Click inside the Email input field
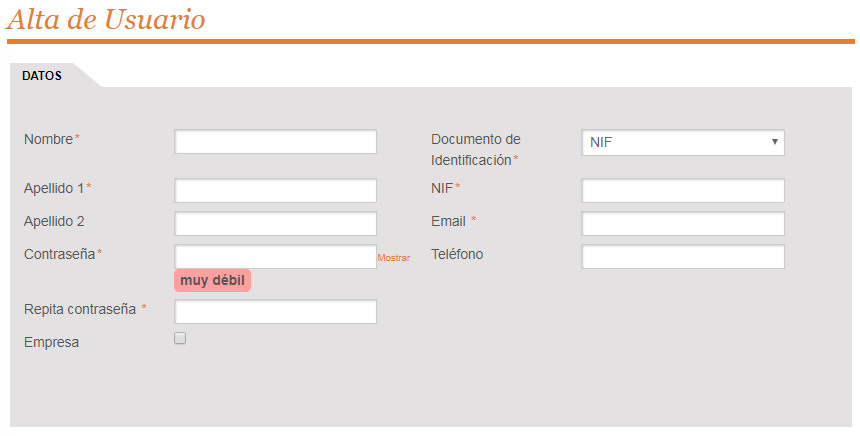 tap(683, 223)
